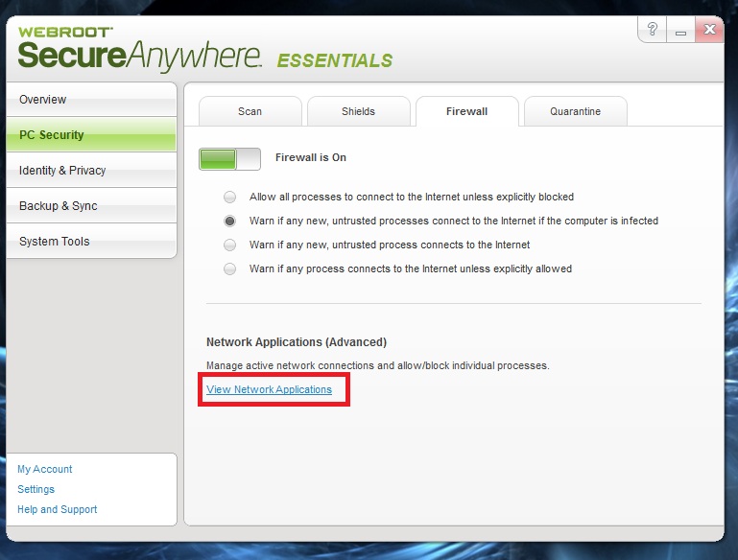
Task: Select 'Warn if computer is infected' radio
Action: click(229, 221)
